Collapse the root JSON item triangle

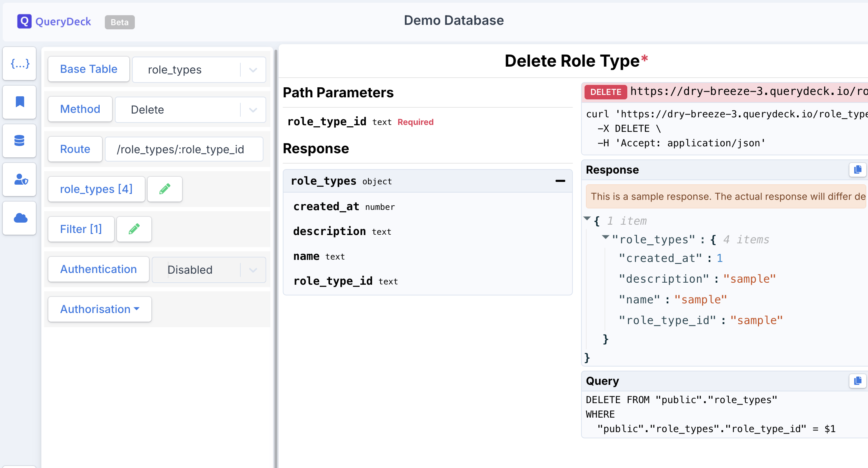(587, 218)
